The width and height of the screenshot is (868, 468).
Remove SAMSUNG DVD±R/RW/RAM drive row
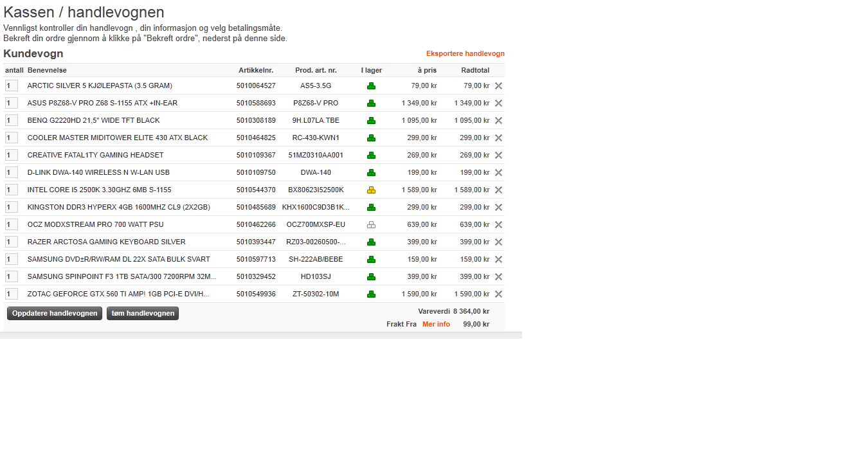(x=498, y=259)
